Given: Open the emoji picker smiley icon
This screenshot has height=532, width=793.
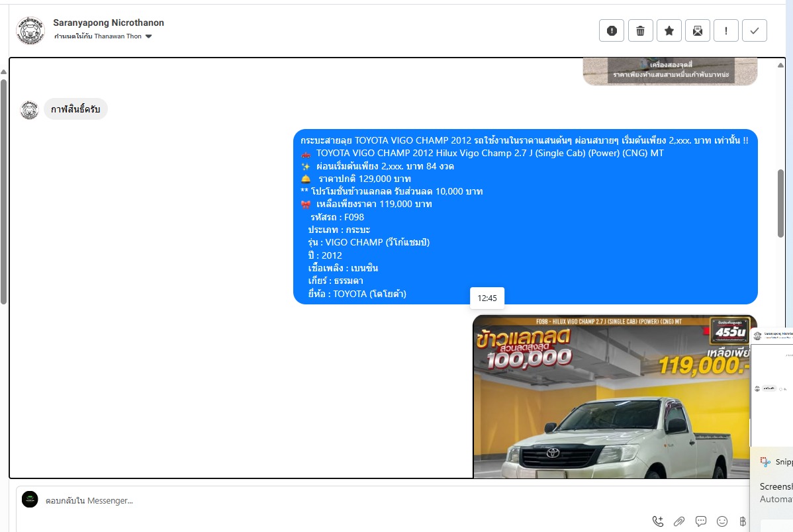Looking at the screenshot, I should pos(722,521).
